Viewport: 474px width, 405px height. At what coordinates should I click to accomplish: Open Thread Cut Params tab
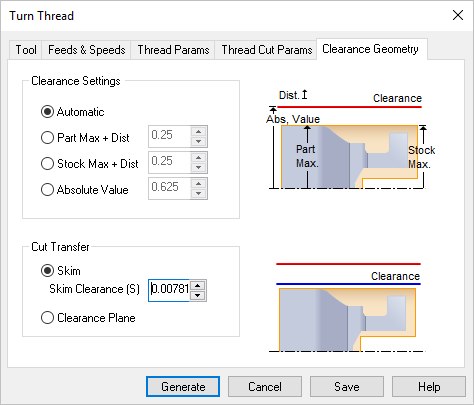pyautogui.click(x=266, y=50)
